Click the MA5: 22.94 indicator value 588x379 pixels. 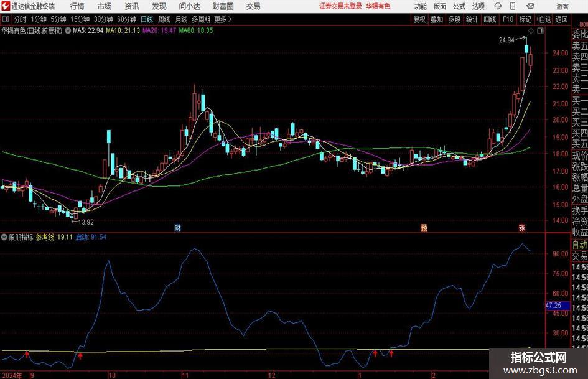(x=88, y=30)
